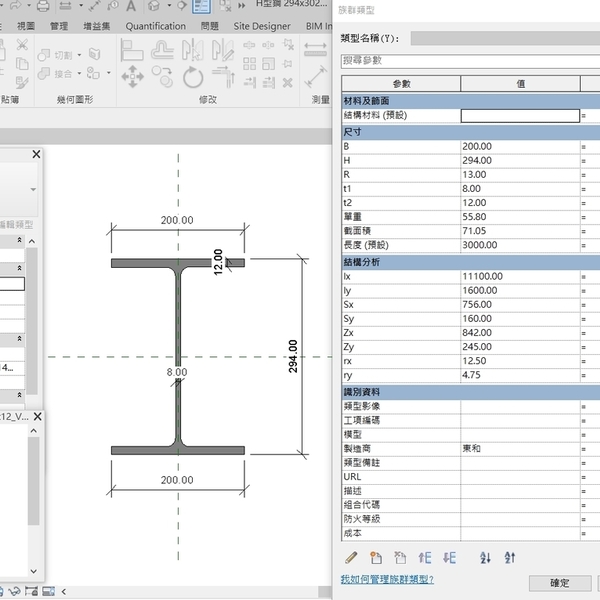This screenshot has height=600, width=600.
Task: Move parameter down with the down-arrow icon
Action: click(450, 557)
